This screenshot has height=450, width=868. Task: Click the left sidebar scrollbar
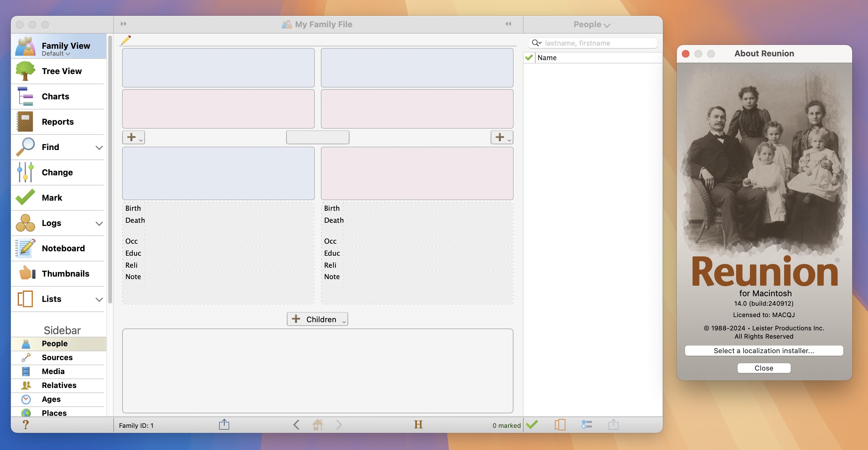(x=110, y=169)
